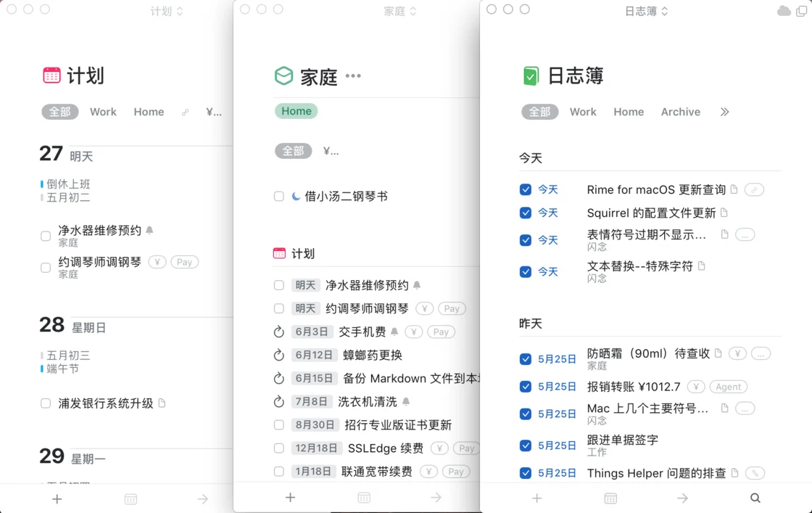812x513 pixels.
Task: Click the ellipsis icon next to 家庭 title
Action: (353, 76)
